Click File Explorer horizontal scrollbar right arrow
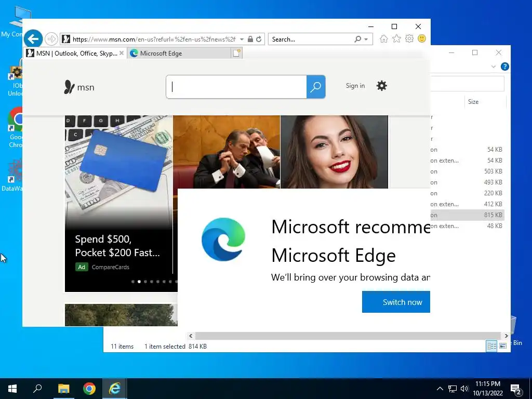The height and width of the screenshot is (399, 532). click(x=506, y=336)
